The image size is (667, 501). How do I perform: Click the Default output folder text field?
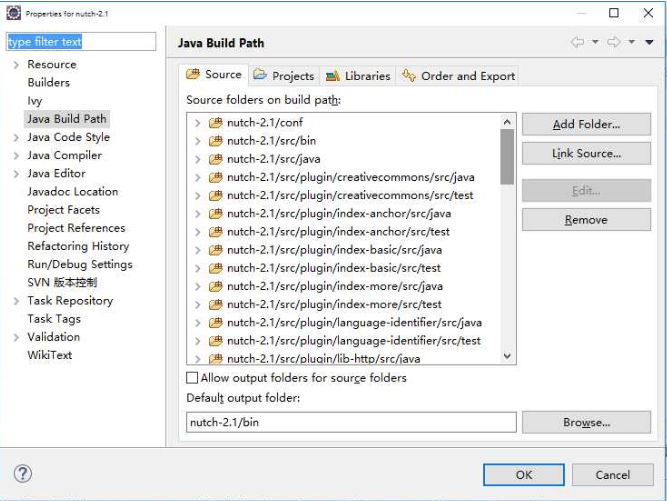pyautogui.click(x=351, y=422)
